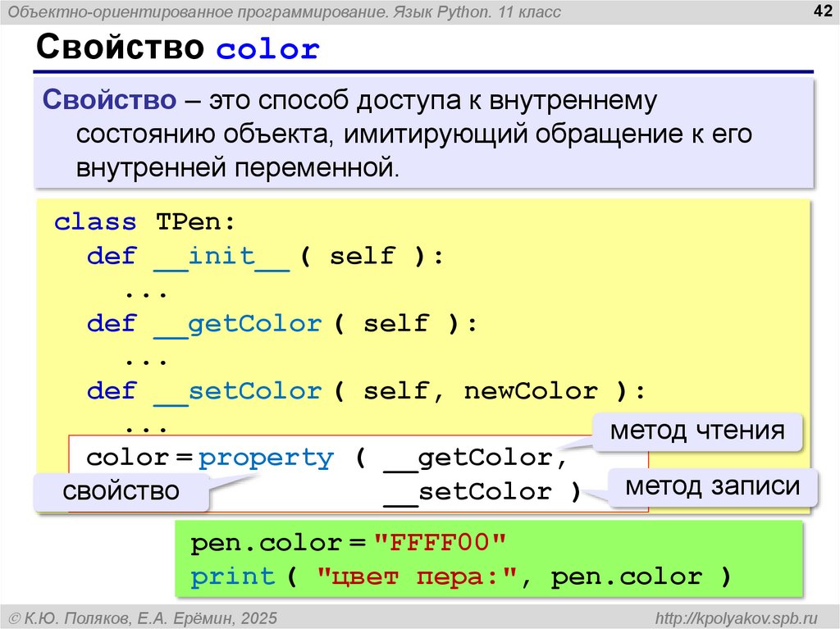Click the "__init__" method name in the code

[221, 256]
